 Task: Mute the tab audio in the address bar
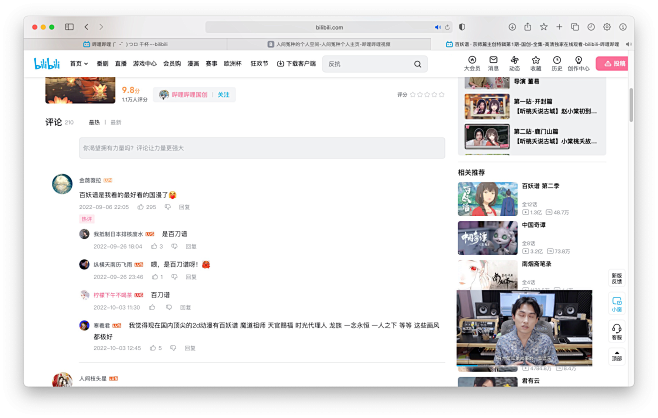click(437, 27)
